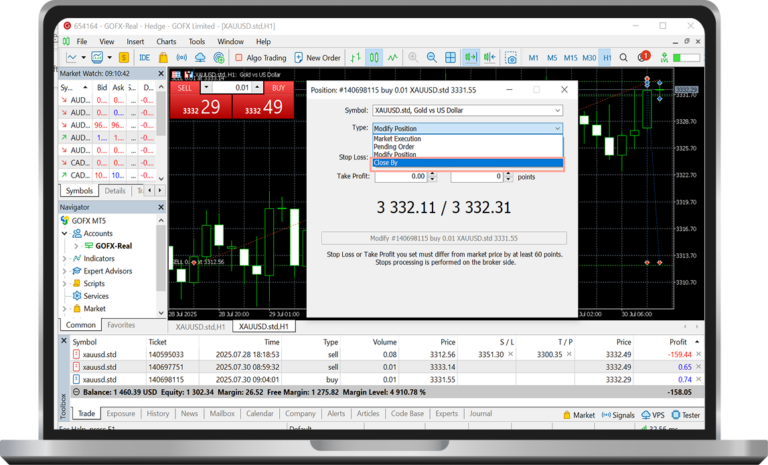Screen dimensions: 768x465
Task: Expand the Expert Advisors tree node
Action: 65,271
